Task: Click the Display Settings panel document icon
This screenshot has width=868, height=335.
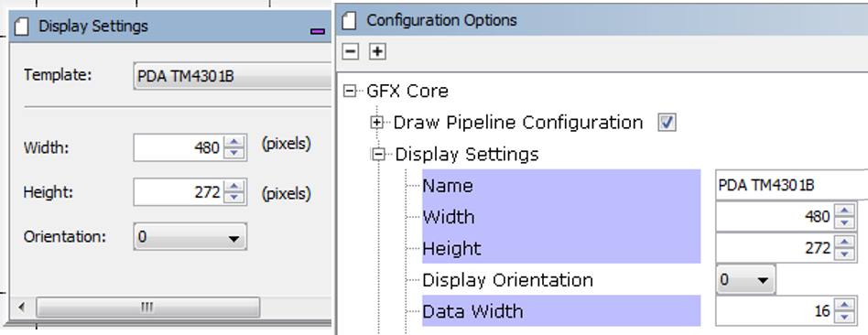Action: 20,26
